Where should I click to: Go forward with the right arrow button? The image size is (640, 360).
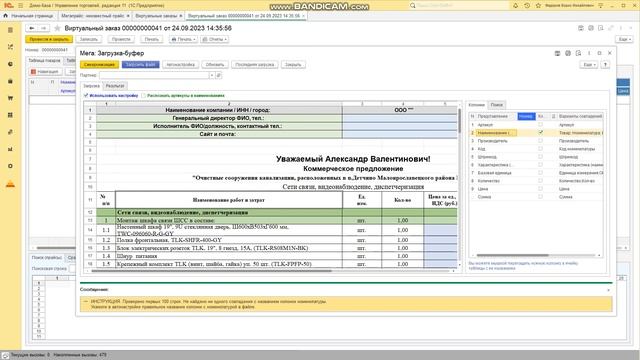(x=43, y=28)
